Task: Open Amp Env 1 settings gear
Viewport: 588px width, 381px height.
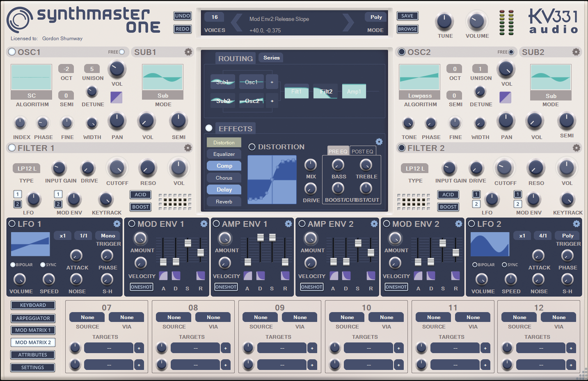Action: point(288,224)
